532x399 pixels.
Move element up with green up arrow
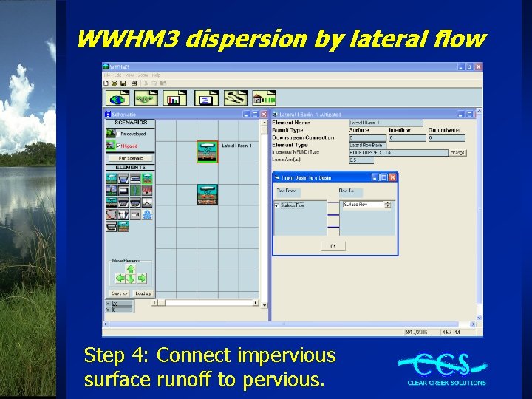tap(131, 269)
